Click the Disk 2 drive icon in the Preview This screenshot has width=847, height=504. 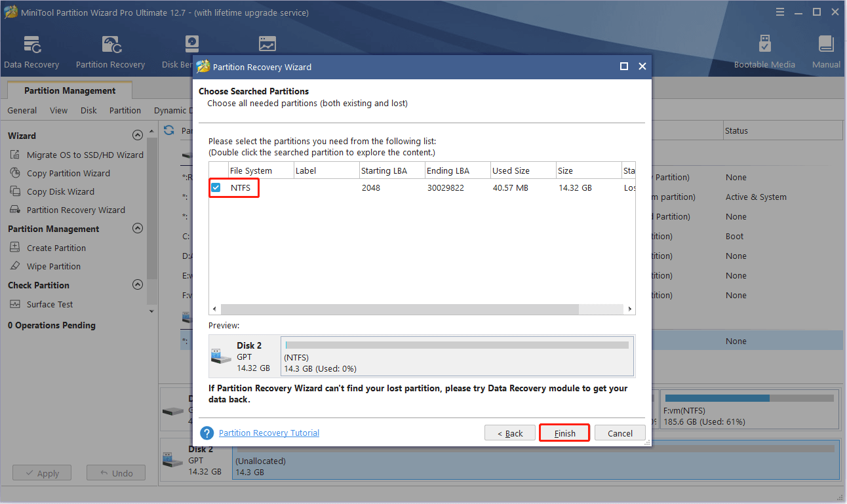pos(221,356)
